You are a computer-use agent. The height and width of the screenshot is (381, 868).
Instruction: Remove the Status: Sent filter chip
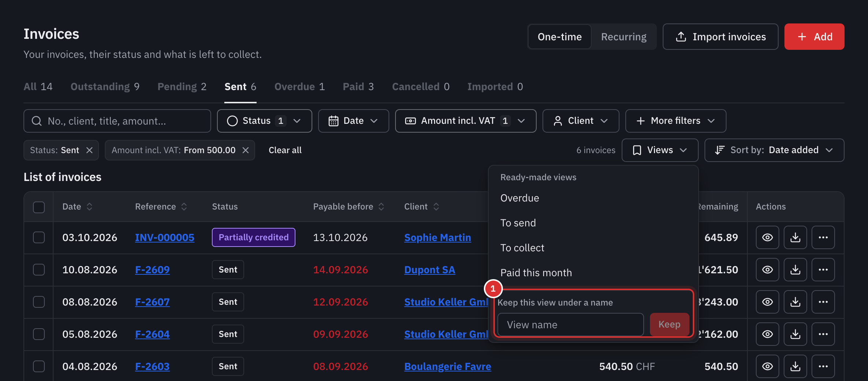pyautogui.click(x=89, y=150)
